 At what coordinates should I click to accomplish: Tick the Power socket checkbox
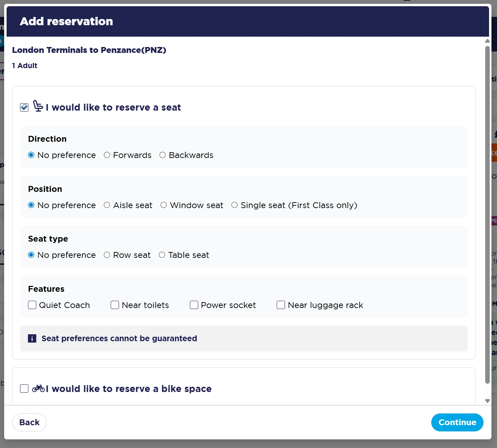tap(194, 305)
